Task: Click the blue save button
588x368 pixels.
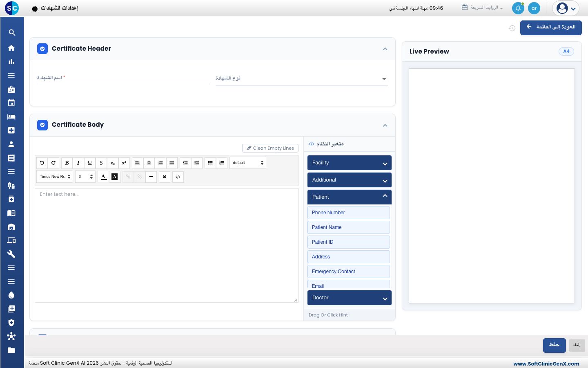Action: point(554,345)
